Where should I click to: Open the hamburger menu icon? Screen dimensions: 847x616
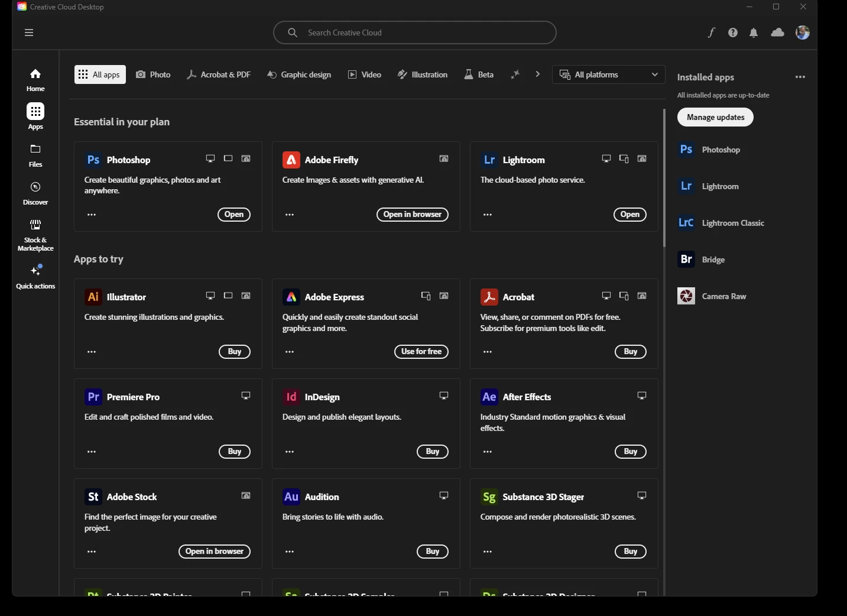tap(29, 33)
